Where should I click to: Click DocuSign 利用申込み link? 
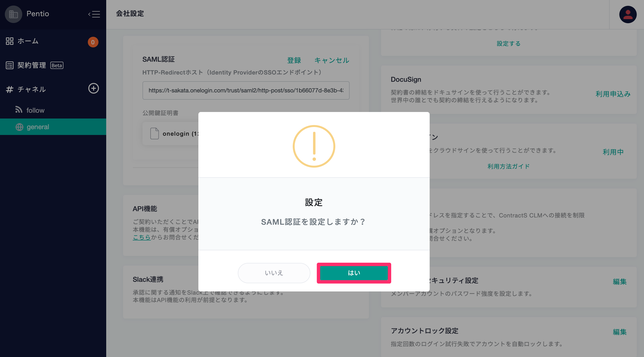(613, 94)
